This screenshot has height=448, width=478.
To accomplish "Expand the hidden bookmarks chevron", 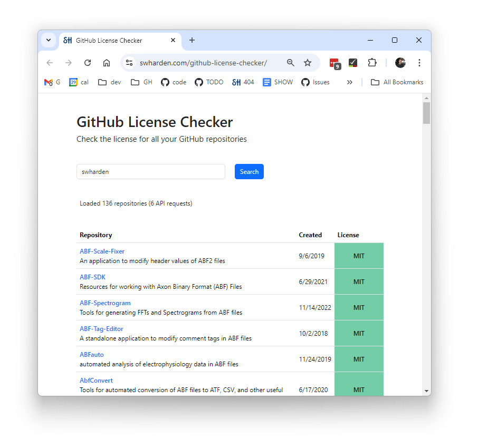I will point(350,82).
